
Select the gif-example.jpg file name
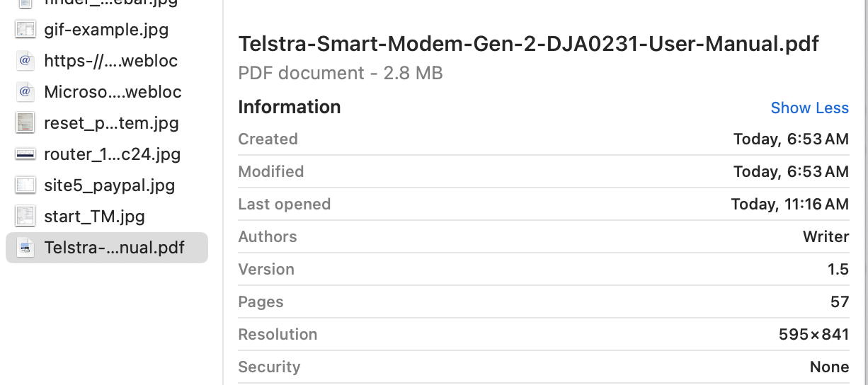click(106, 30)
